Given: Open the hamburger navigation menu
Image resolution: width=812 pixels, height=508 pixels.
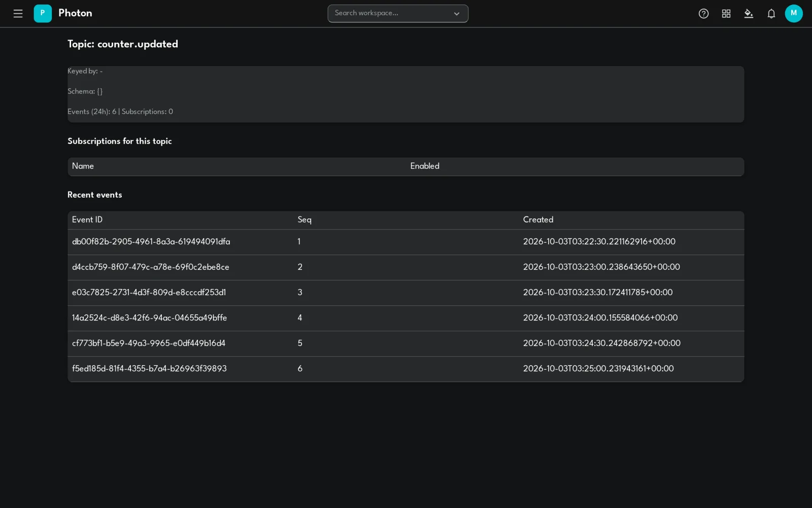Looking at the screenshot, I should point(18,14).
